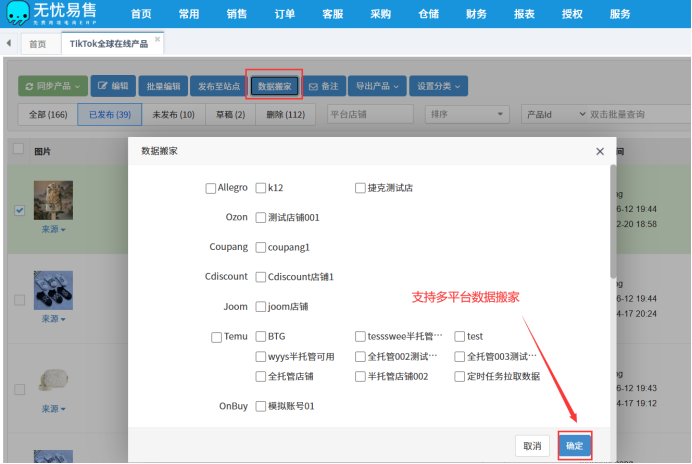The width and height of the screenshot is (692, 464).
Task: Open the third product thumbnail image
Action: (53, 380)
